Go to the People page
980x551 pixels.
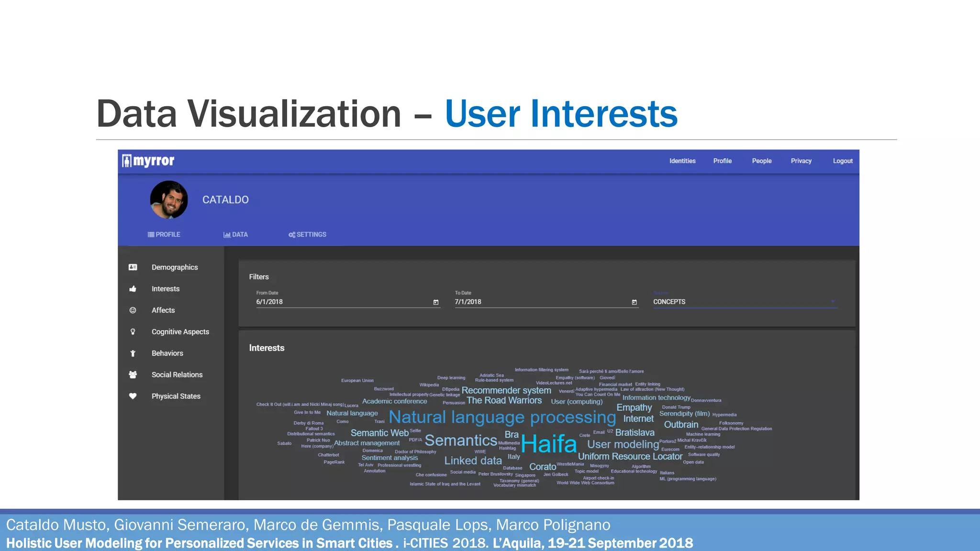761,161
